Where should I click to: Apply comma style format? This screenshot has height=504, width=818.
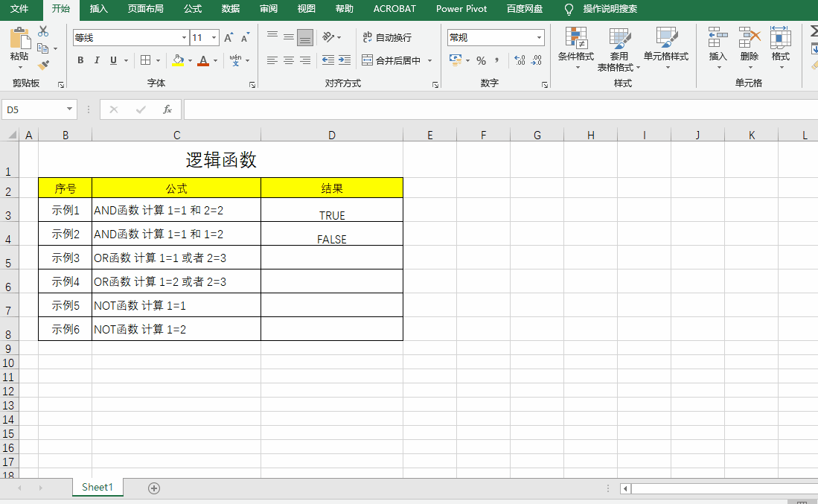point(496,60)
